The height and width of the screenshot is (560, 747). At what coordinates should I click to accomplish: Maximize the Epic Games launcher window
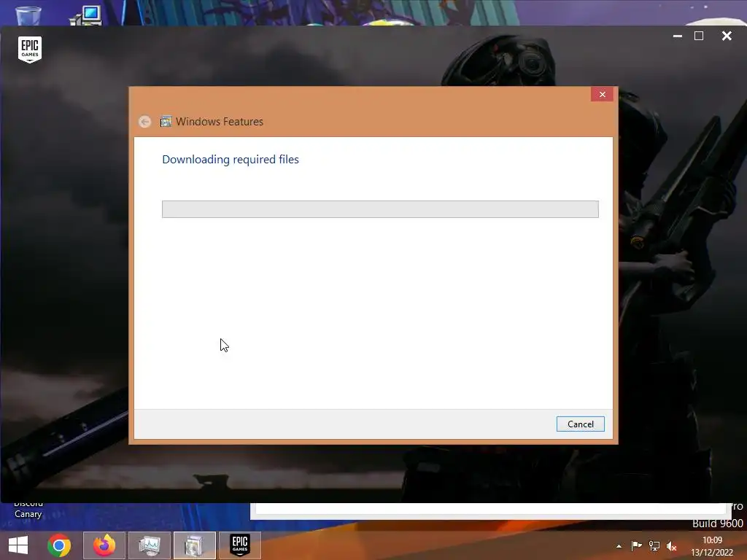pyautogui.click(x=699, y=36)
